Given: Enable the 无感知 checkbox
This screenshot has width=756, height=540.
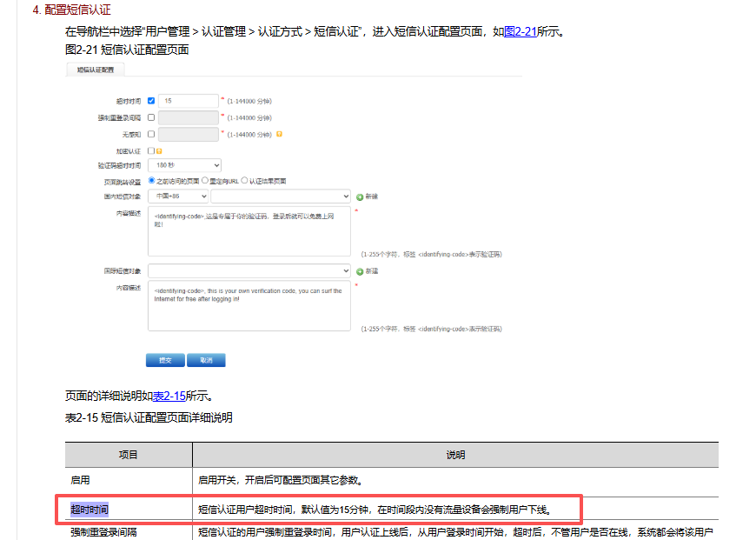Looking at the screenshot, I should 151,134.
